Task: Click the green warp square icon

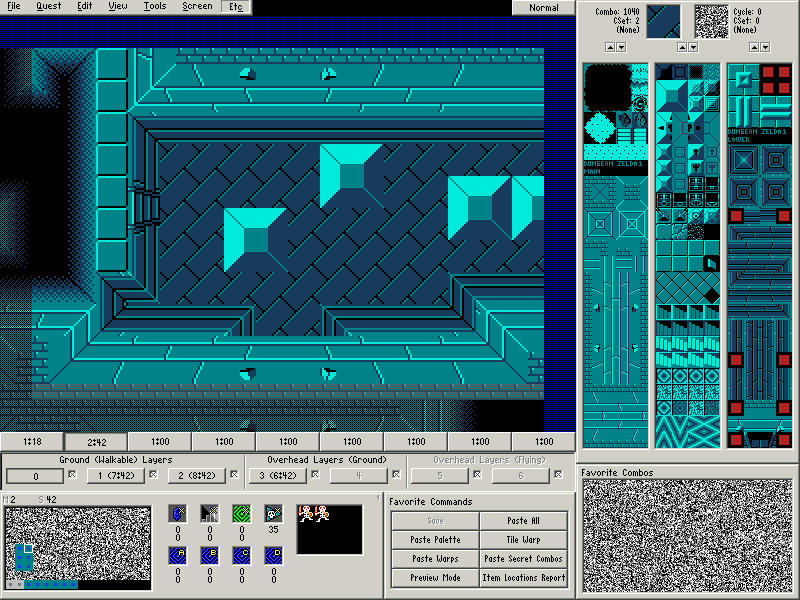Action: pos(241,513)
